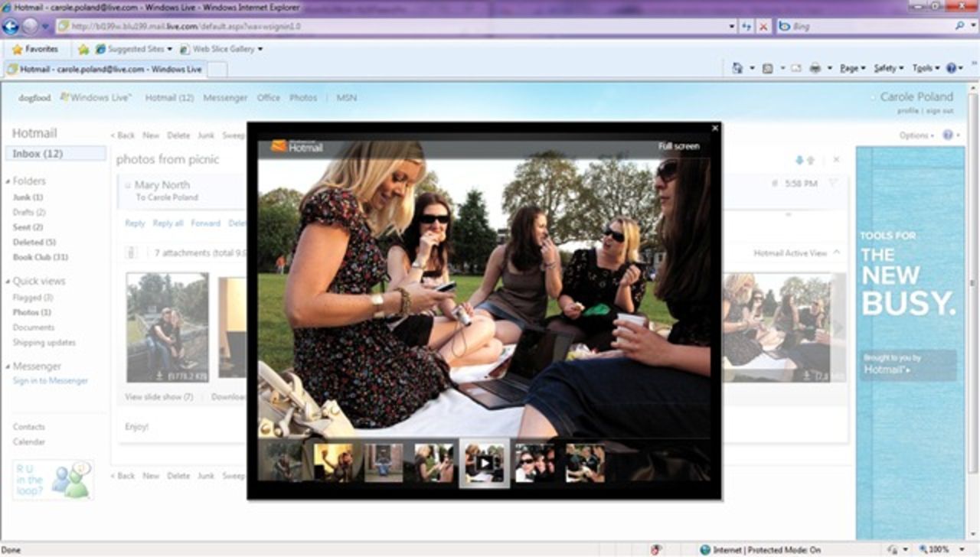Click the Stop loading red X icon
Screen dimensions: 980x557
[763, 26]
